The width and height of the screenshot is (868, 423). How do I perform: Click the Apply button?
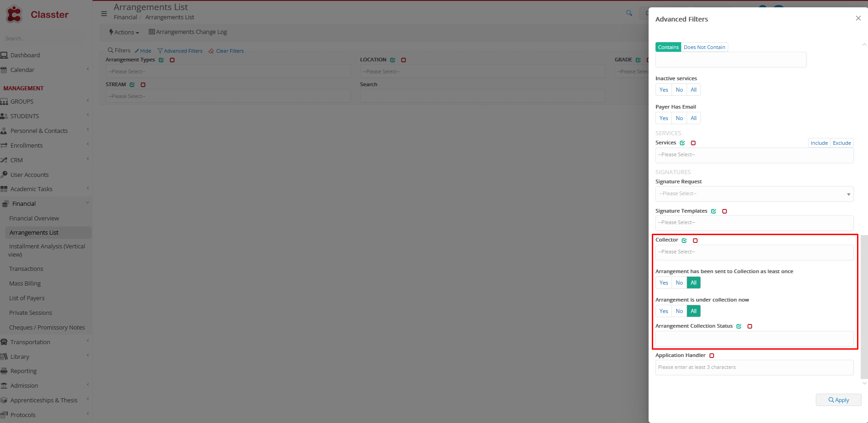pos(838,400)
